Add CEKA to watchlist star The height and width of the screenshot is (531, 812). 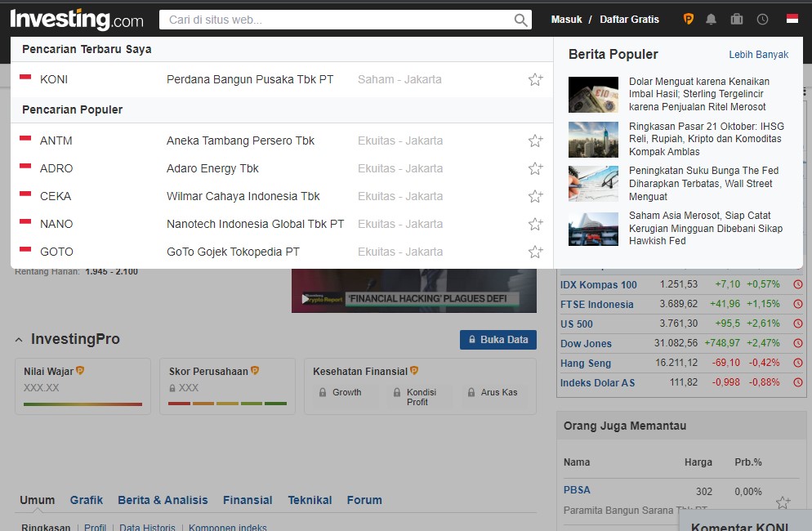(535, 196)
